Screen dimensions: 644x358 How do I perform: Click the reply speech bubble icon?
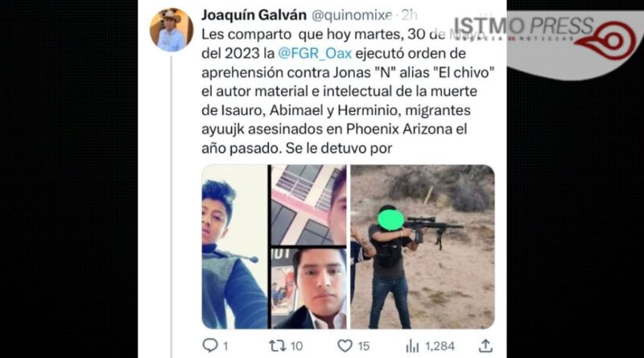point(210,345)
